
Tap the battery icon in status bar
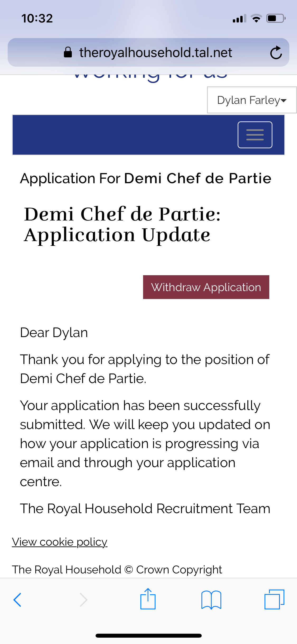pyautogui.click(x=276, y=19)
